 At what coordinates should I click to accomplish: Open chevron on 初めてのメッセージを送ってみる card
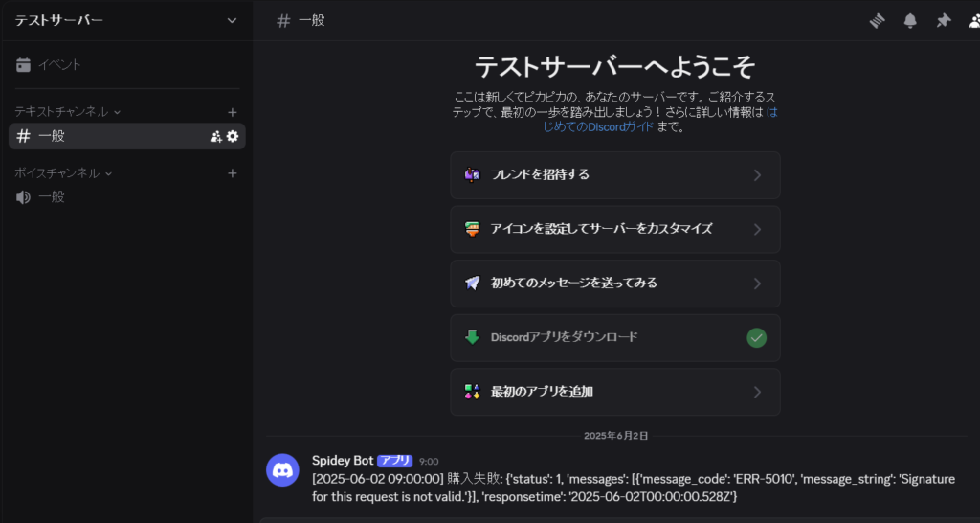pos(758,284)
